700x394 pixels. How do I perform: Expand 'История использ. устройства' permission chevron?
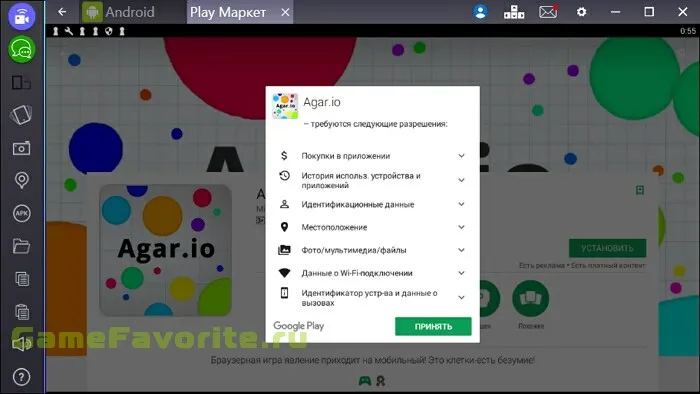point(461,180)
